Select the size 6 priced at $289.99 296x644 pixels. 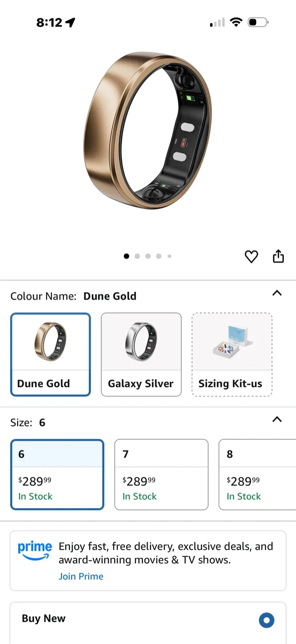pyautogui.click(x=57, y=474)
